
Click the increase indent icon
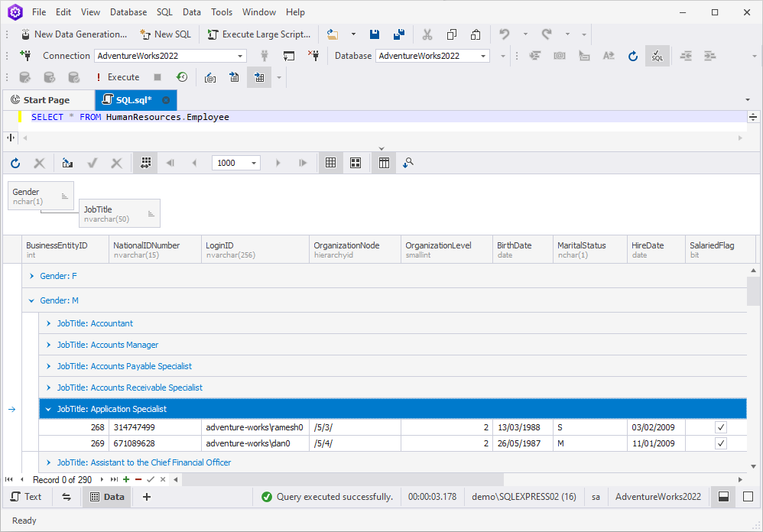pos(710,56)
